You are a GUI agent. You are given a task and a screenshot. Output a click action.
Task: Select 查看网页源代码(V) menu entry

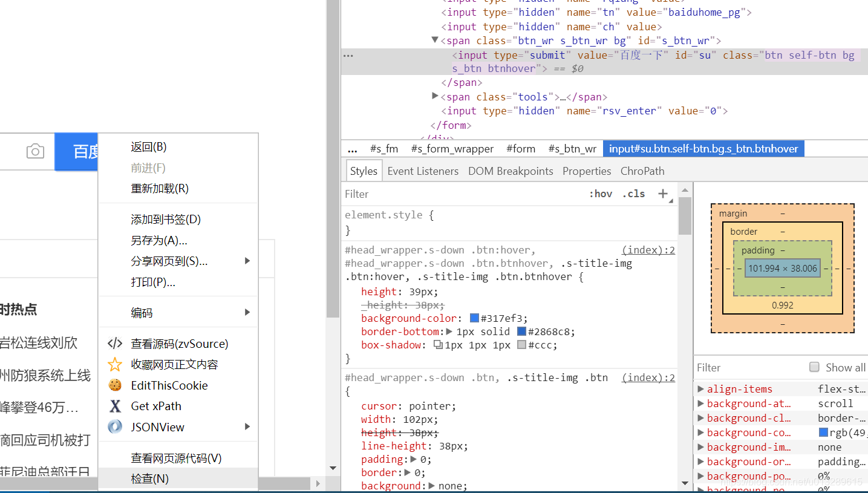pos(178,459)
